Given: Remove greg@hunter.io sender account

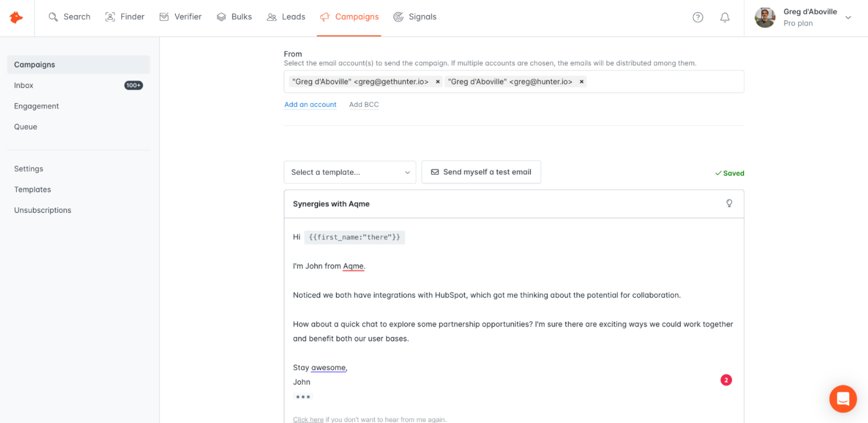Looking at the screenshot, I should tap(581, 82).
